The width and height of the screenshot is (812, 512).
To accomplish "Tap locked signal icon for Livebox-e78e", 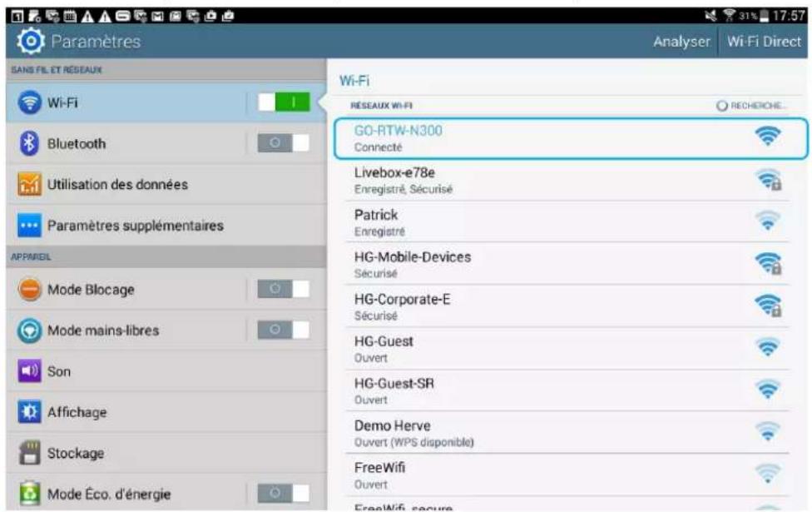I will [769, 180].
